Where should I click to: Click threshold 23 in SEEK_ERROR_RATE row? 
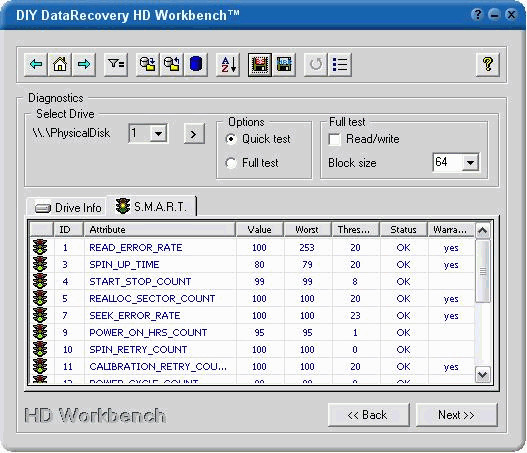(x=355, y=316)
